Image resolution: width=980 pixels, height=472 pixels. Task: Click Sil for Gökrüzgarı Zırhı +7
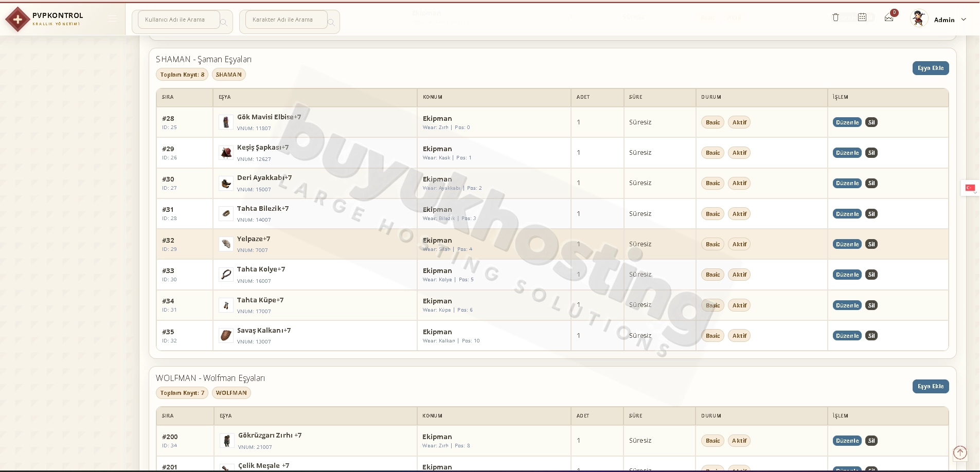pos(871,441)
